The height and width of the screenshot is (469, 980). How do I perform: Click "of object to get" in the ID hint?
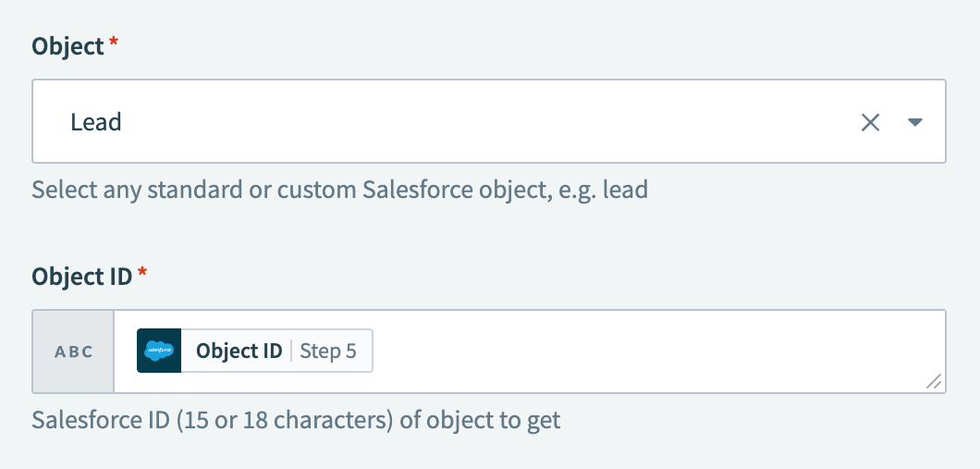[480, 420]
